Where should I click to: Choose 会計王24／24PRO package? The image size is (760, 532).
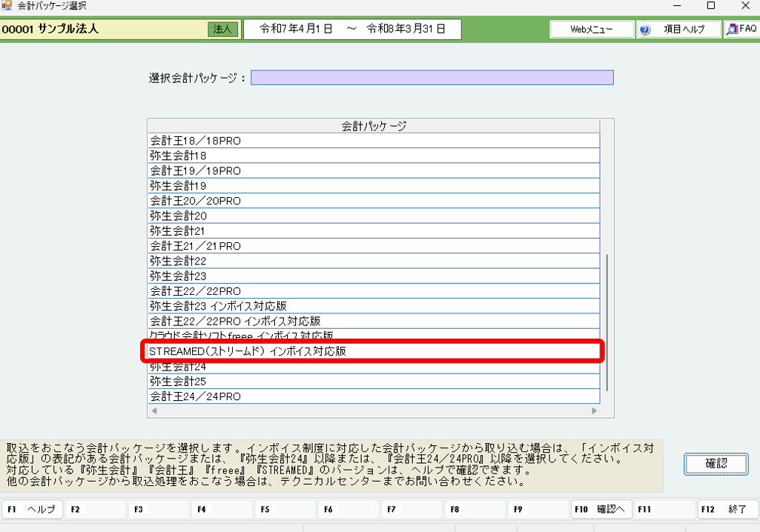[373, 396]
